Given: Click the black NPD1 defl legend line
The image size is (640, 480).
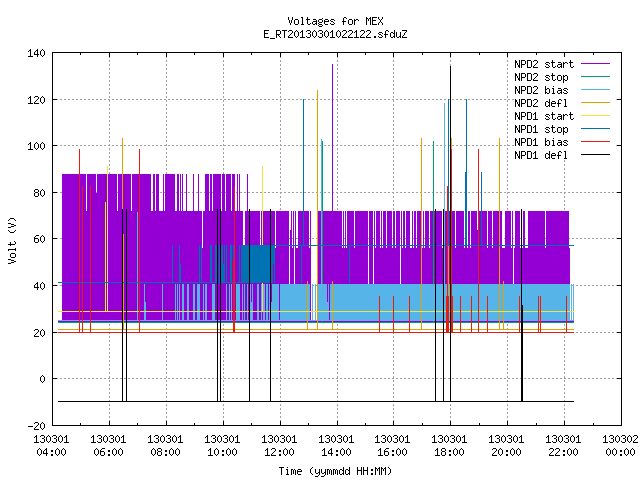Looking at the screenshot, I should click(x=596, y=155).
